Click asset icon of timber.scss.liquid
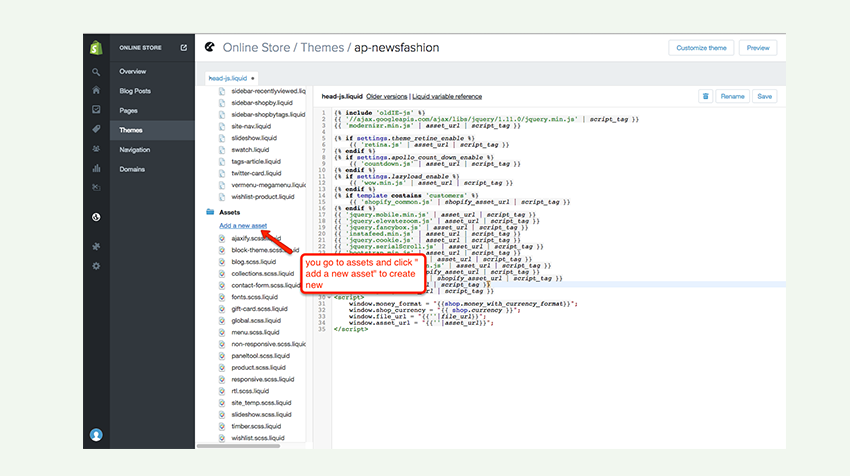 pos(222,426)
